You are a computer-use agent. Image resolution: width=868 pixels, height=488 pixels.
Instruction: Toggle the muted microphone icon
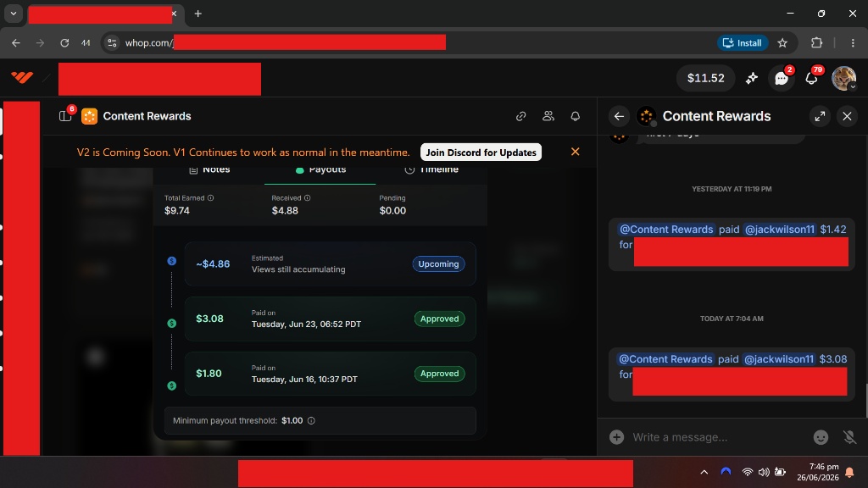pyautogui.click(x=849, y=437)
